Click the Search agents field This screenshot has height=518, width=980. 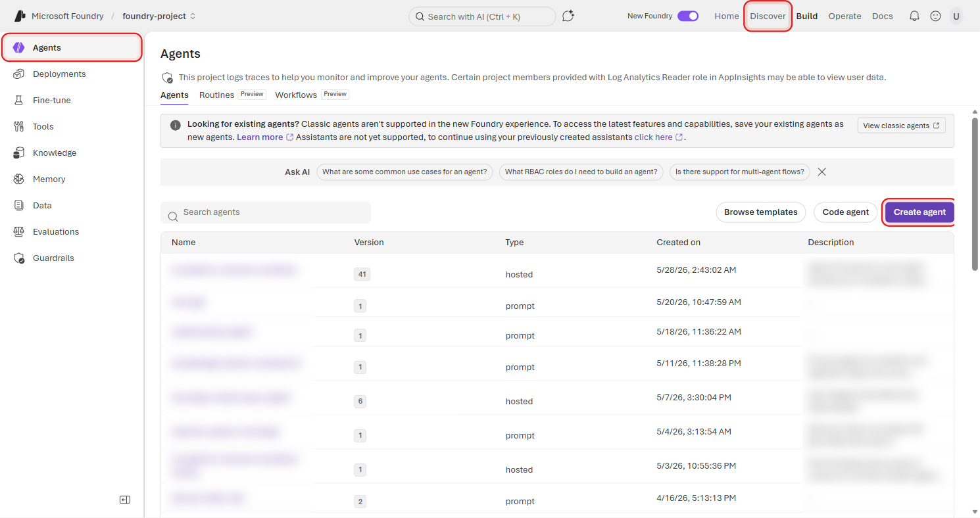coord(266,212)
